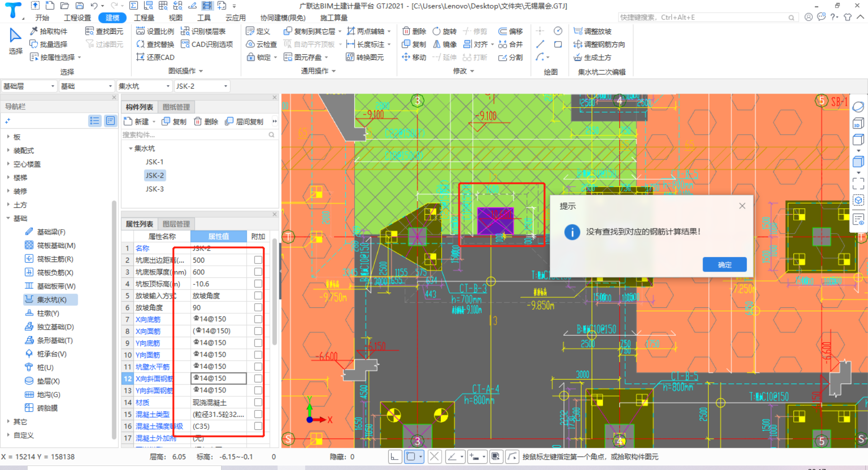Screen dimensions: 868x470
Task: Expand the 其它 node in navigation tree
Action: [8, 421]
